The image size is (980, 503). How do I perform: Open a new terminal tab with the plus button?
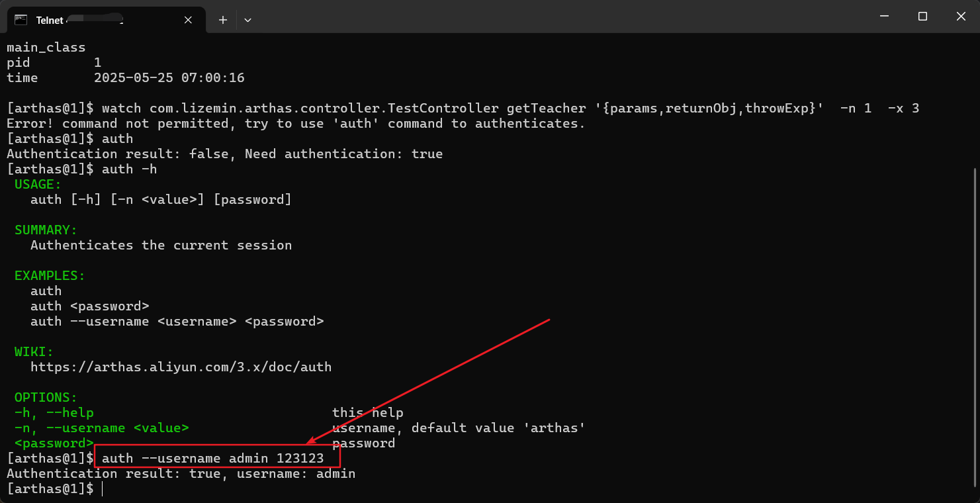point(222,20)
